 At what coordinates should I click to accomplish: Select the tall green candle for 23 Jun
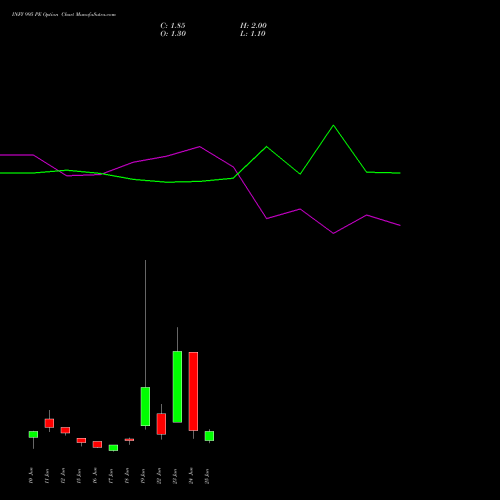click(x=177, y=387)
